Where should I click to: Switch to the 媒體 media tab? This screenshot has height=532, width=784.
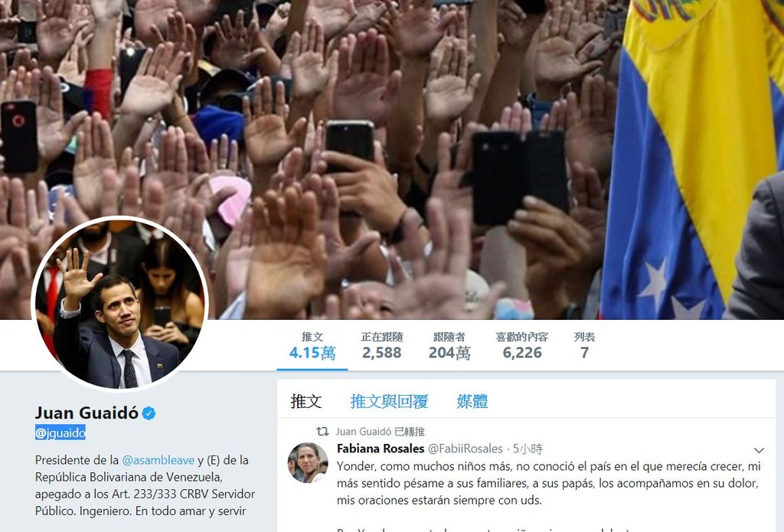coord(472,401)
